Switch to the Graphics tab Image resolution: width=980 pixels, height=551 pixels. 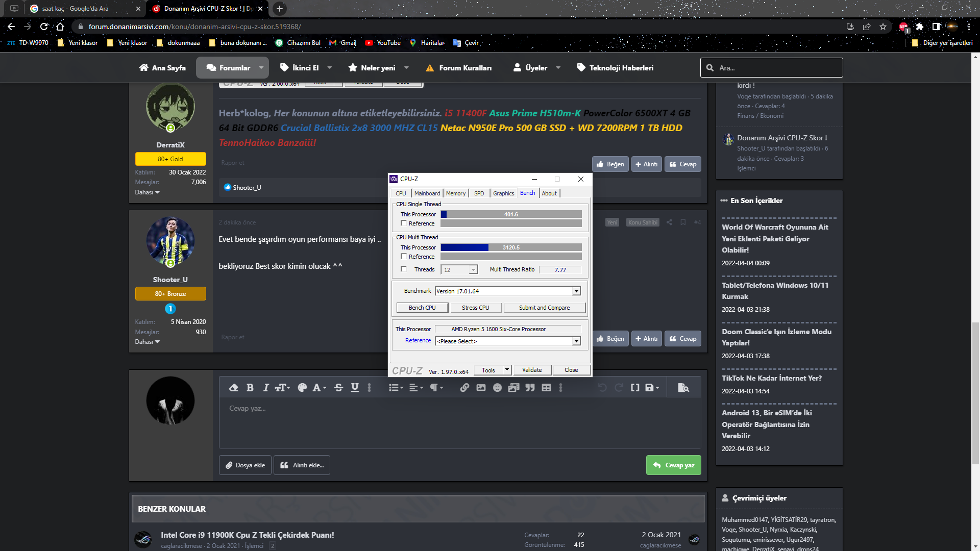point(503,193)
